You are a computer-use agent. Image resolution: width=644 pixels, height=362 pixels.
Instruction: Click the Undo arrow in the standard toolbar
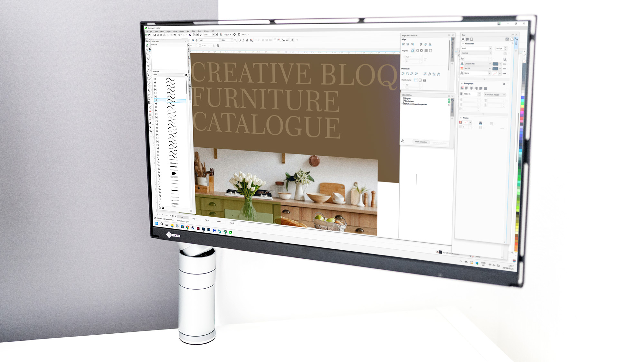tap(179, 35)
